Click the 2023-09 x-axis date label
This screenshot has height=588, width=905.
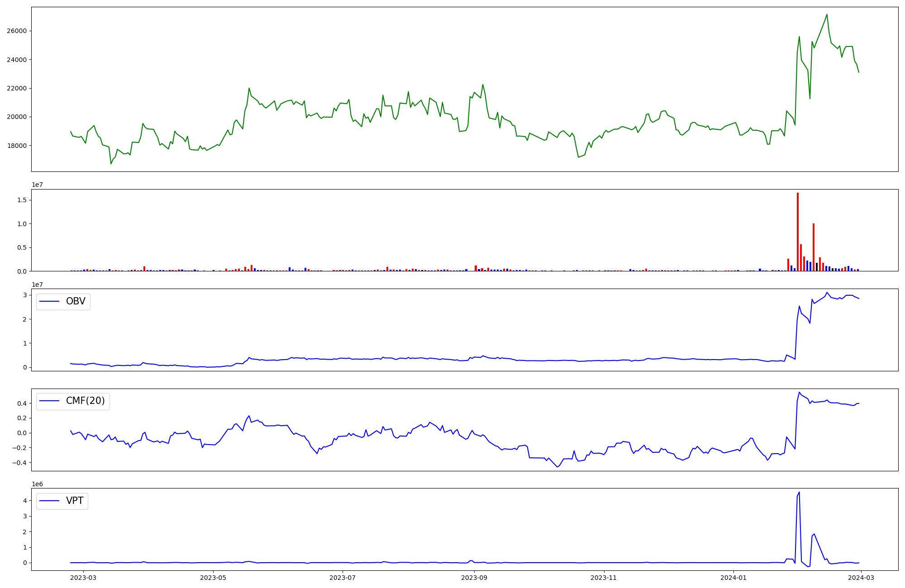click(474, 578)
